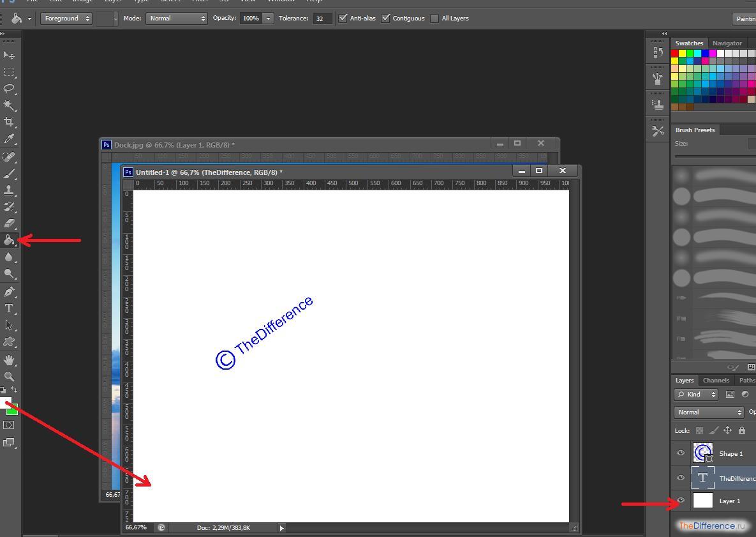Image resolution: width=756 pixels, height=537 pixels.
Task: Select the Blur tool
Action: [x=9, y=257]
